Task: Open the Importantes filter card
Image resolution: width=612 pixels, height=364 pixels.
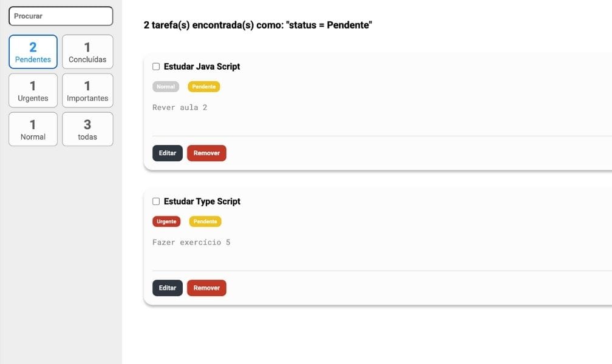Action: tap(87, 91)
